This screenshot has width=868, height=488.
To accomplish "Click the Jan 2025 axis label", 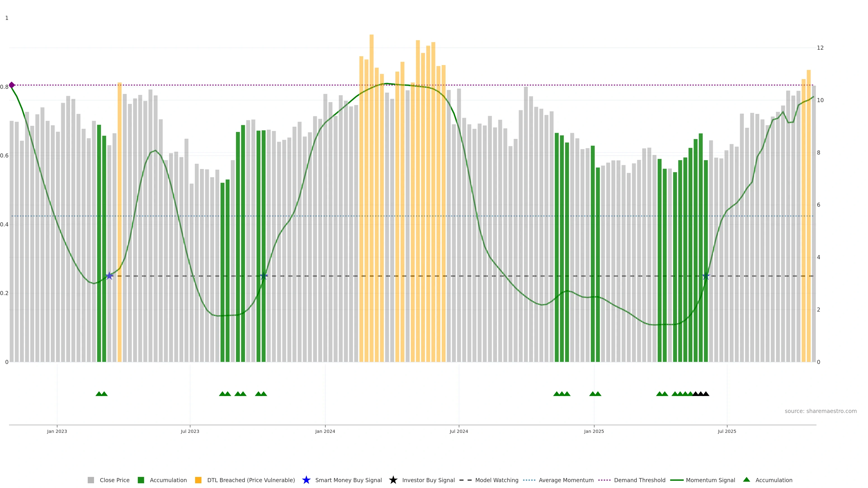I will point(594,431).
